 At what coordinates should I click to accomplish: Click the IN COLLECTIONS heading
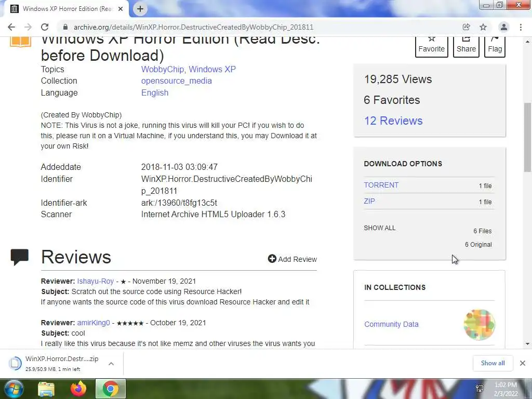(x=395, y=287)
